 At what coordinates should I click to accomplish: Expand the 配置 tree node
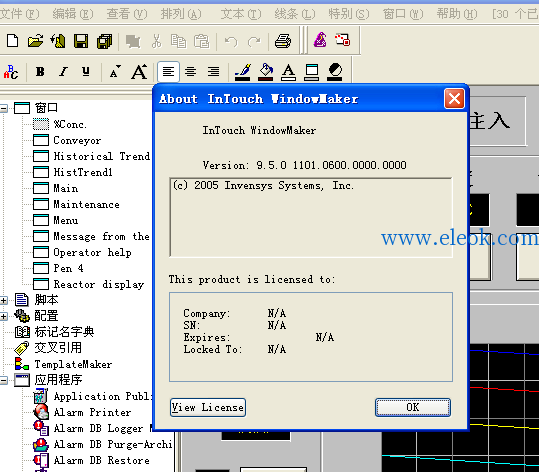tap(3, 316)
